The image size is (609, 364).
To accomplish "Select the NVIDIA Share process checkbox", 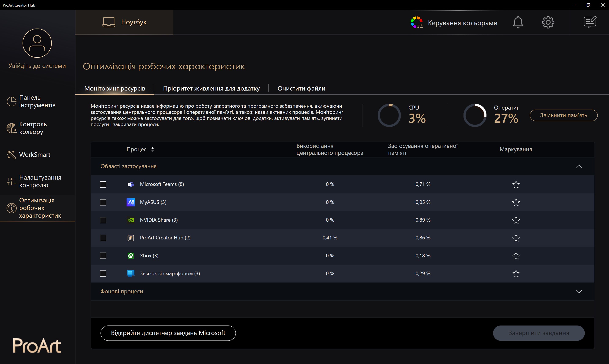I will click(x=103, y=220).
